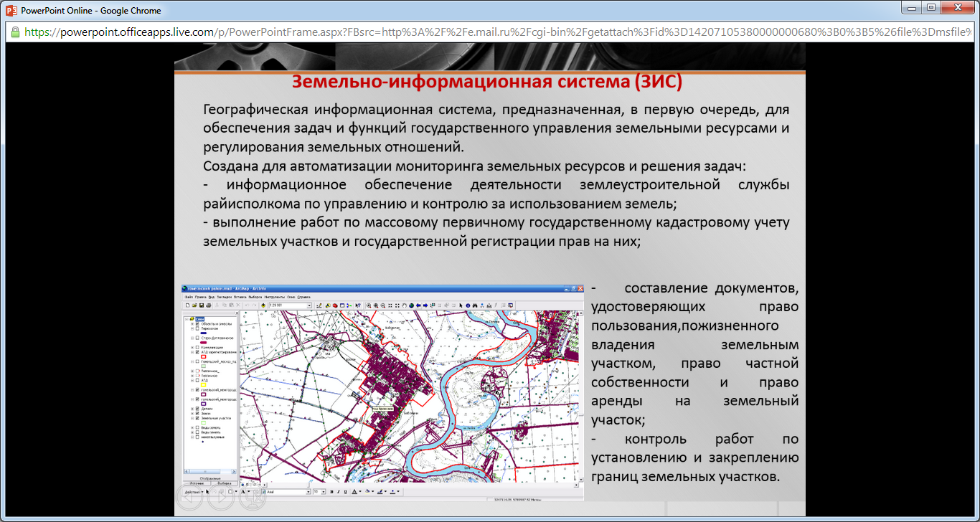The image size is (980, 522).
Task: Click ArcMap Open folder icon
Action: 194,305
